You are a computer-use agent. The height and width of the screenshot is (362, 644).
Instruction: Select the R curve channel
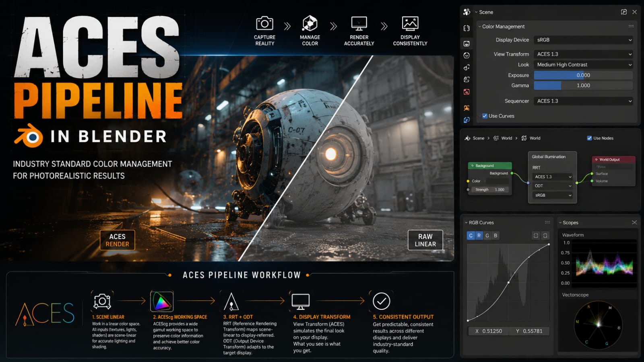pos(479,236)
